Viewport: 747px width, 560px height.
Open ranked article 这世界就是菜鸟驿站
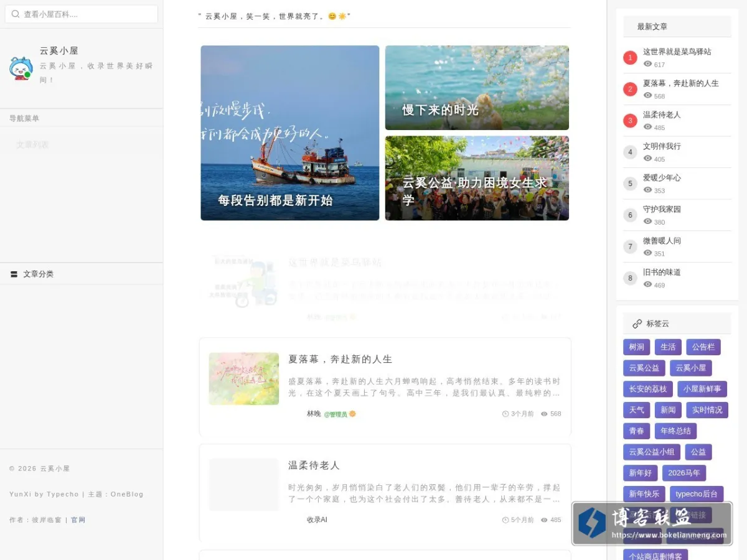(x=677, y=52)
